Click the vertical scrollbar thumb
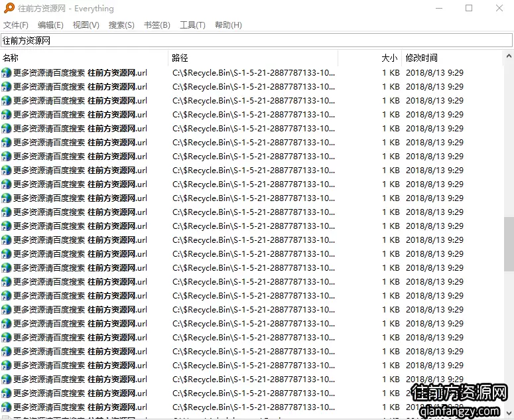Screen dimensions: 514x420 coord(509,244)
